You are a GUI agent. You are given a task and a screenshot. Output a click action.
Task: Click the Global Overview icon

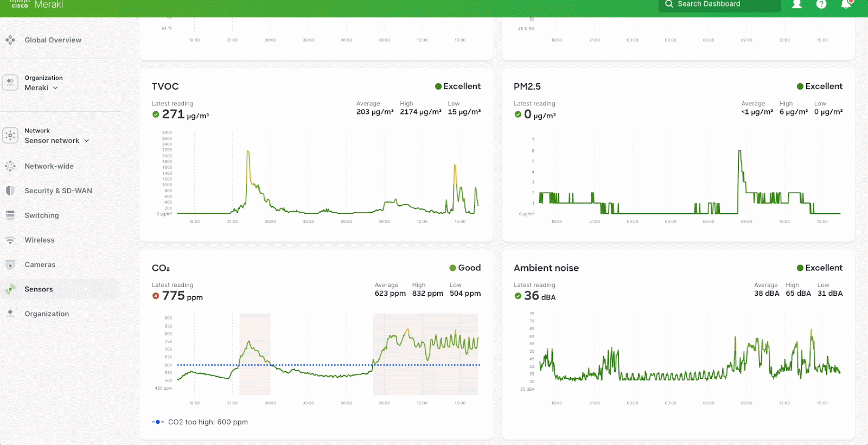10,40
